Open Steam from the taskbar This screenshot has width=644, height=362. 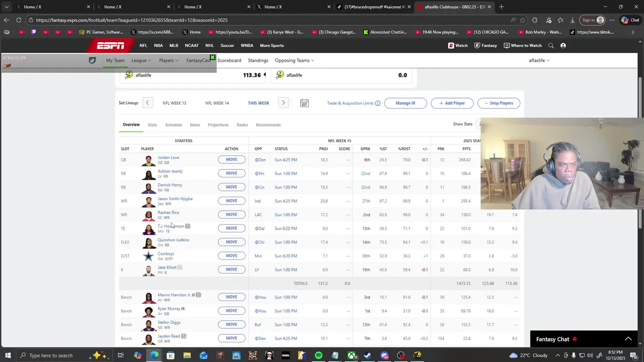368,355
